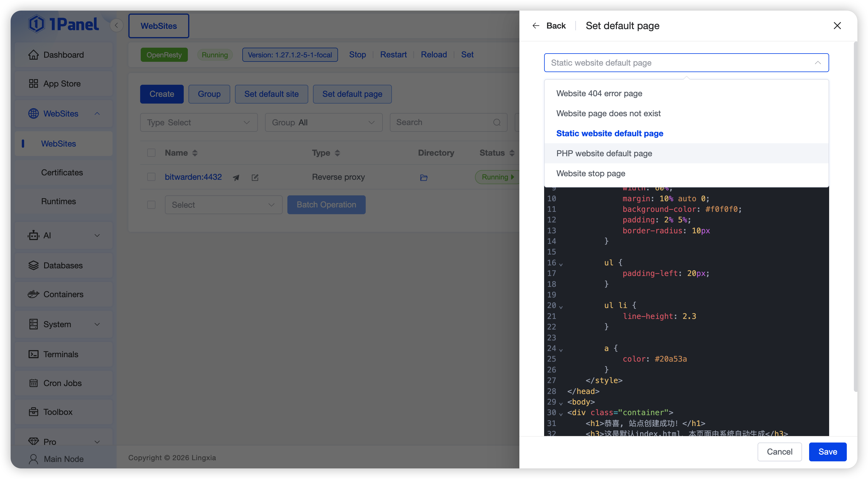Screen dimensions: 868x479
Task: Open bitwarden directory folder icon
Action: tap(424, 177)
